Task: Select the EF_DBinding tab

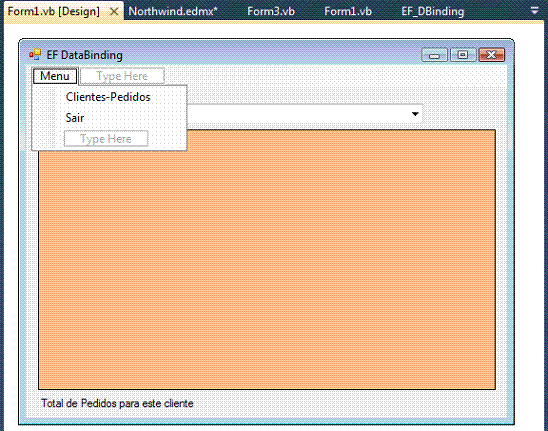Action: pyautogui.click(x=433, y=12)
